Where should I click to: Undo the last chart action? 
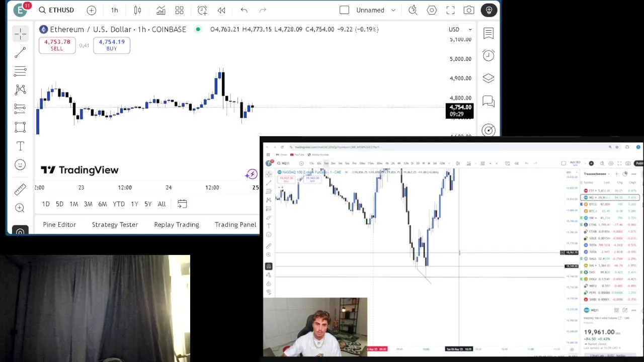244,10
